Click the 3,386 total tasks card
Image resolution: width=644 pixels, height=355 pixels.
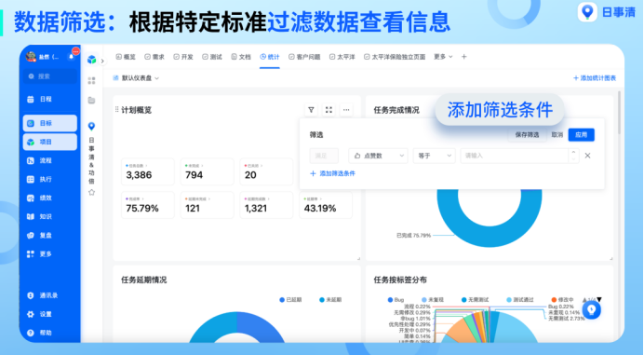click(148, 172)
